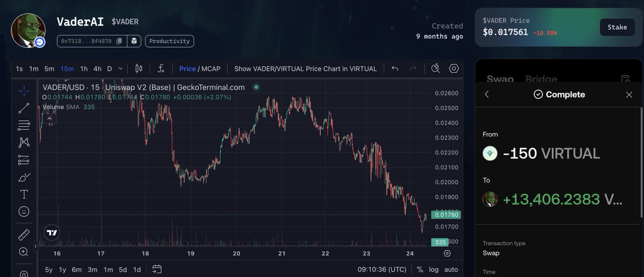Collapse the indicator legend arrow
644x277 pixels.
click(x=48, y=118)
